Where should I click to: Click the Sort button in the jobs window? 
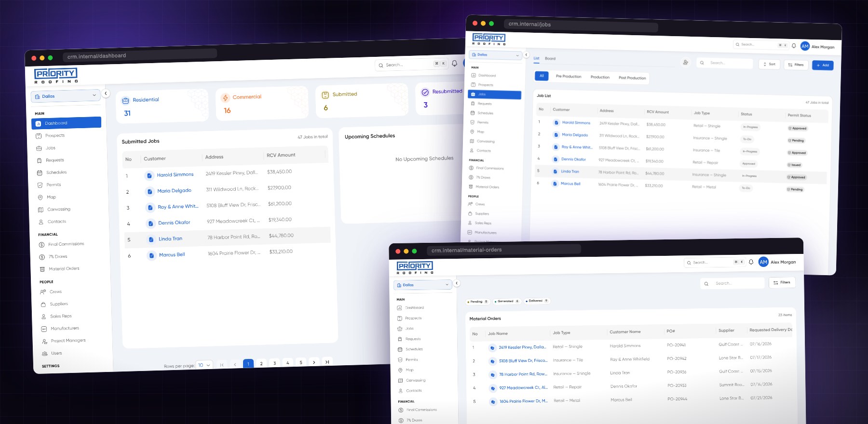(x=769, y=64)
